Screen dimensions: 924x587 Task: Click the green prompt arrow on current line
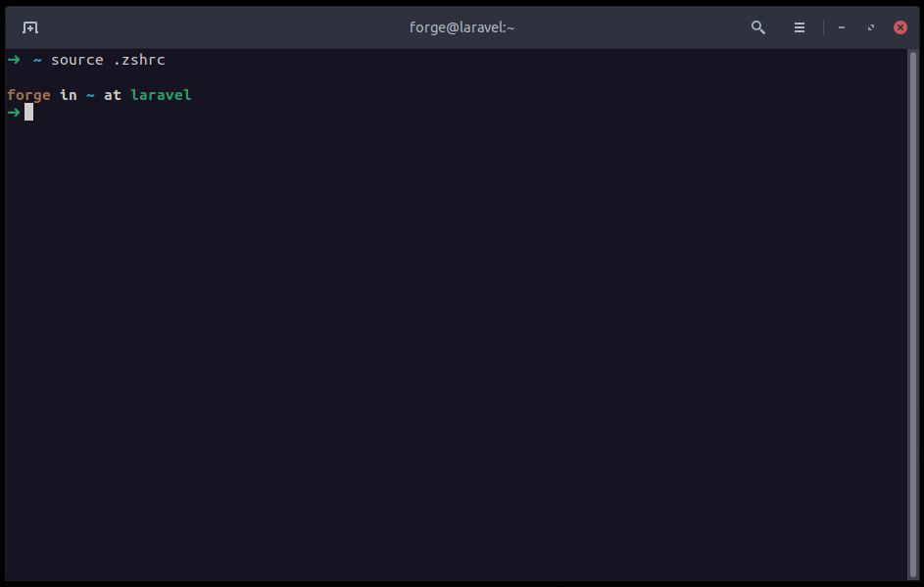coord(14,112)
